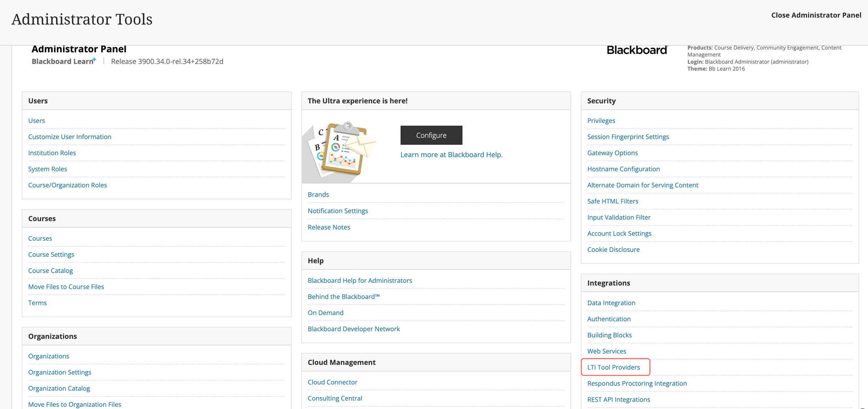
Task: Open Hostname Configuration
Action: pyautogui.click(x=624, y=169)
